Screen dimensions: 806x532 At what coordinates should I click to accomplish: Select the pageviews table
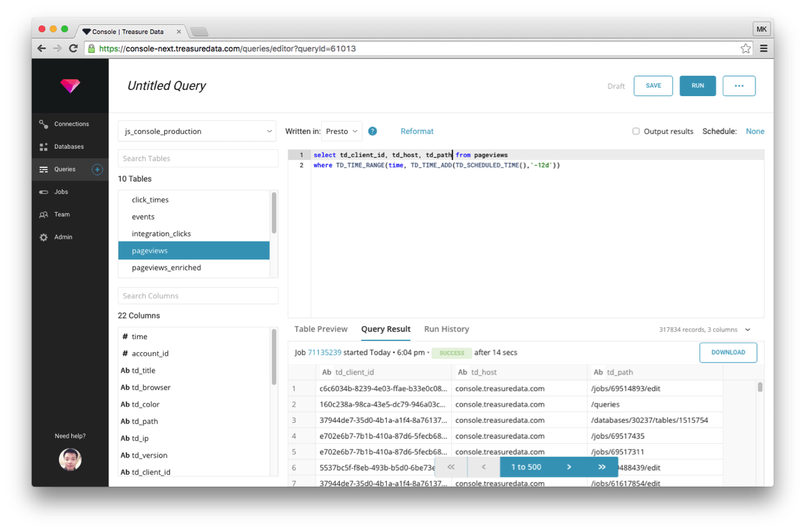point(194,250)
